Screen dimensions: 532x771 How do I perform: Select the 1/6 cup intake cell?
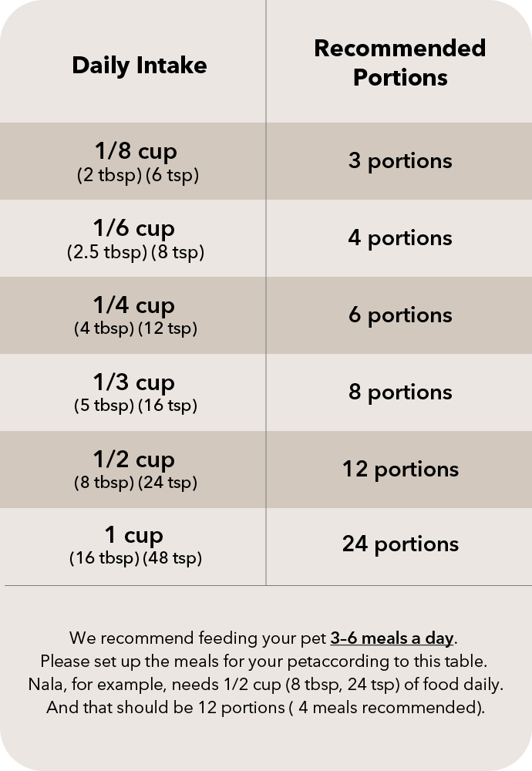coord(133,238)
